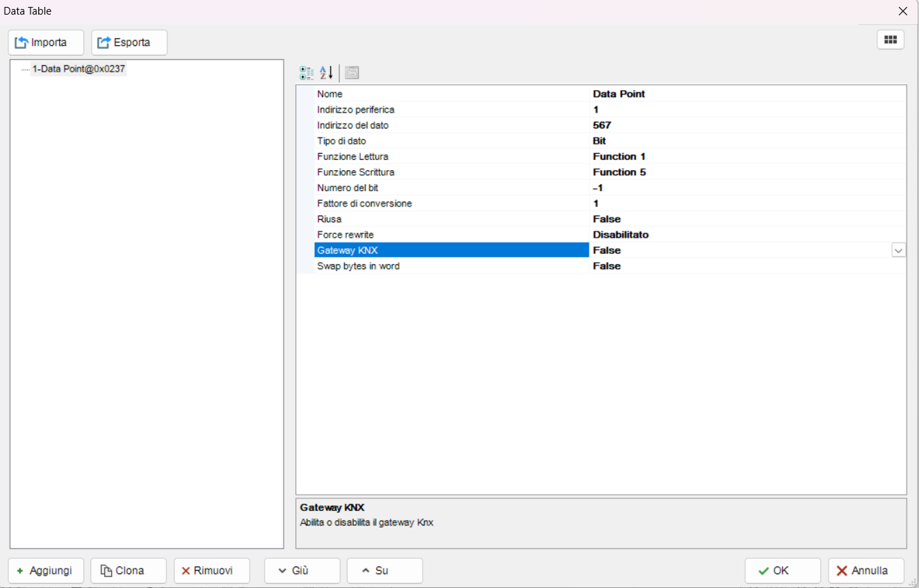Open the Gateway KNX dropdown arrow
Viewport: 919px width, 588px height.
click(x=899, y=250)
